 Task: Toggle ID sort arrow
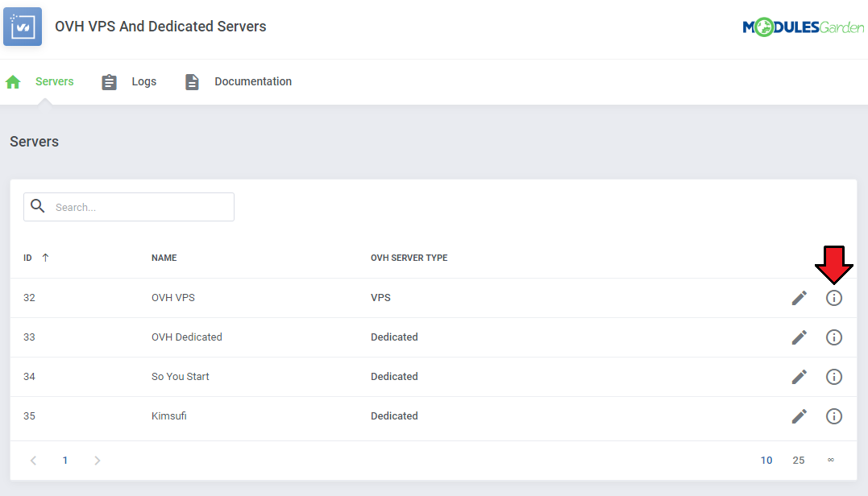45,258
